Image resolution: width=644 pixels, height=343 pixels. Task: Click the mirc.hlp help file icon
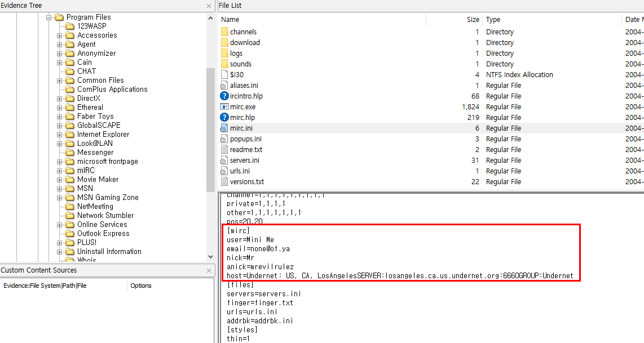coord(224,117)
